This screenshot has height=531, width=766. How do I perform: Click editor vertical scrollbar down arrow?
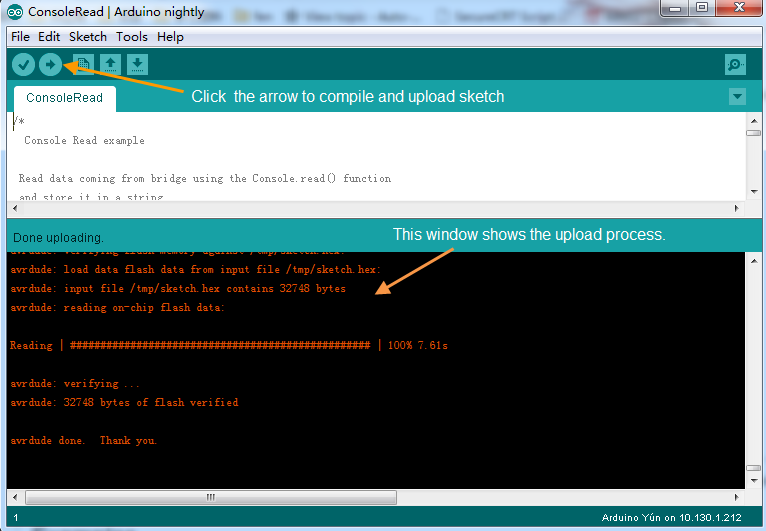(754, 192)
